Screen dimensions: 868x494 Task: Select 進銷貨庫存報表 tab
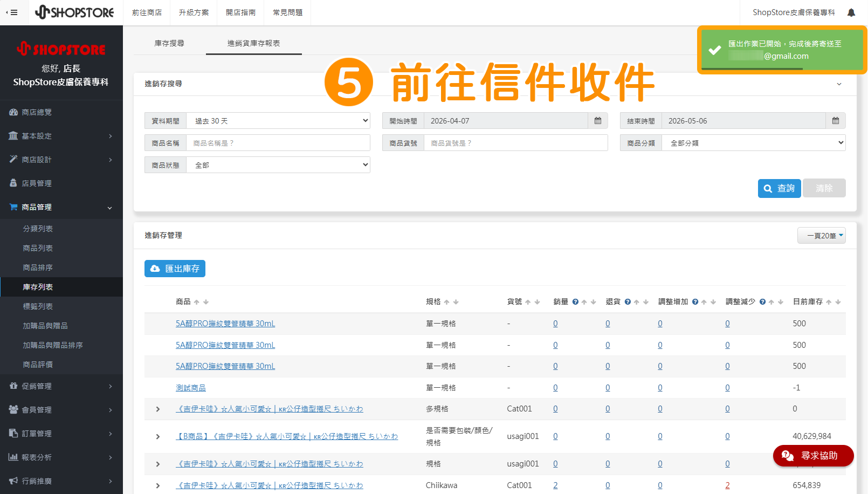254,43
